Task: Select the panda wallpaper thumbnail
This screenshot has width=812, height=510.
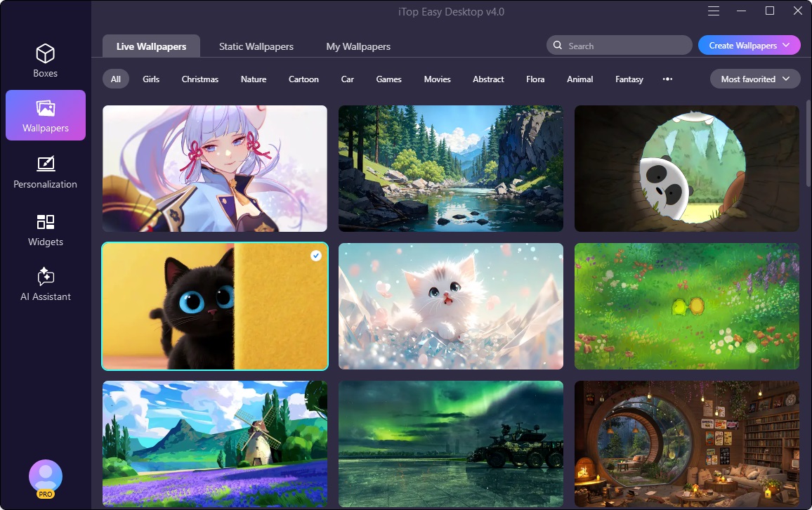Action: [686, 169]
